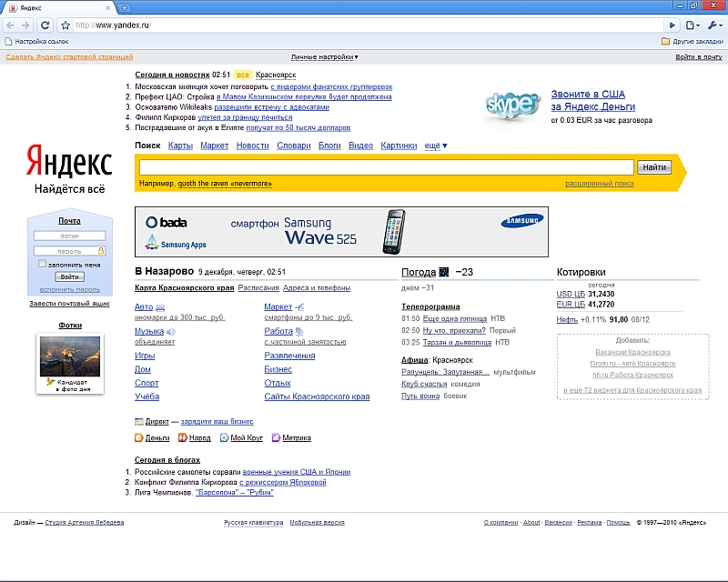Click the Метрика service icon
The height and width of the screenshot is (582, 728).
[x=276, y=437]
